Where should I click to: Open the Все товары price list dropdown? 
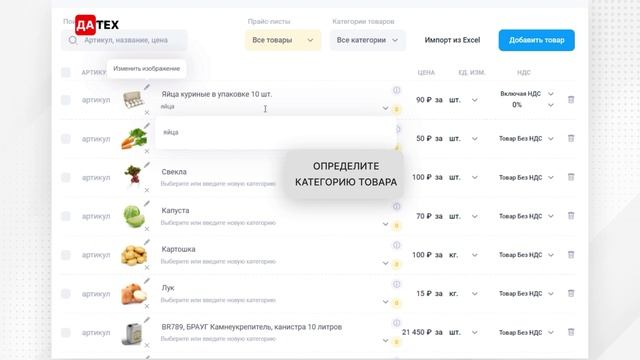[283, 40]
